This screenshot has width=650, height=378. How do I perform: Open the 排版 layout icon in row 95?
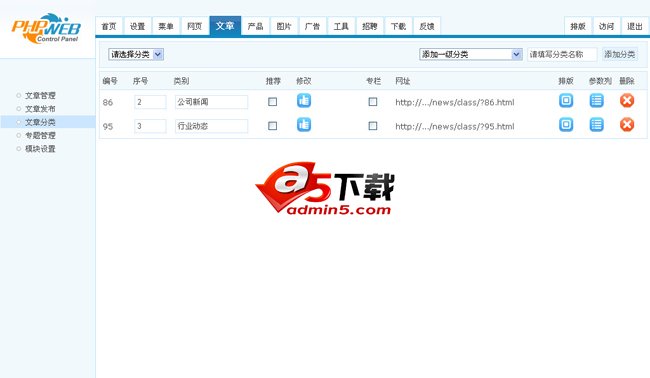point(566,125)
